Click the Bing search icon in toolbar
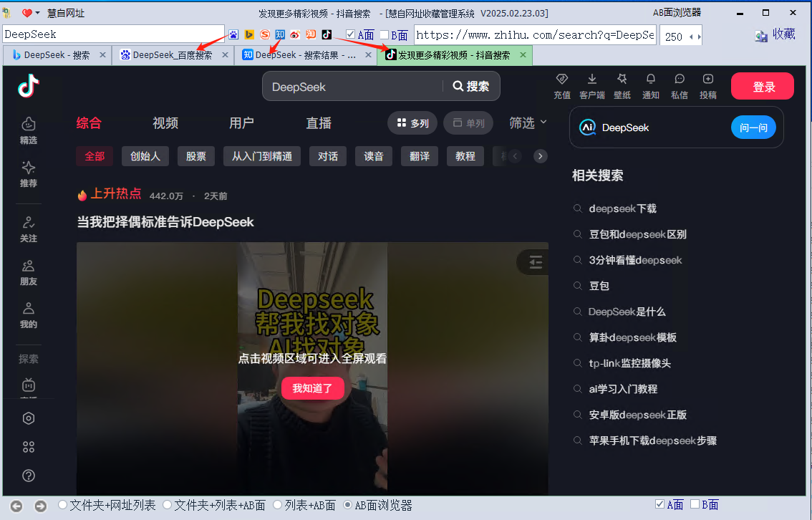 click(249, 34)
